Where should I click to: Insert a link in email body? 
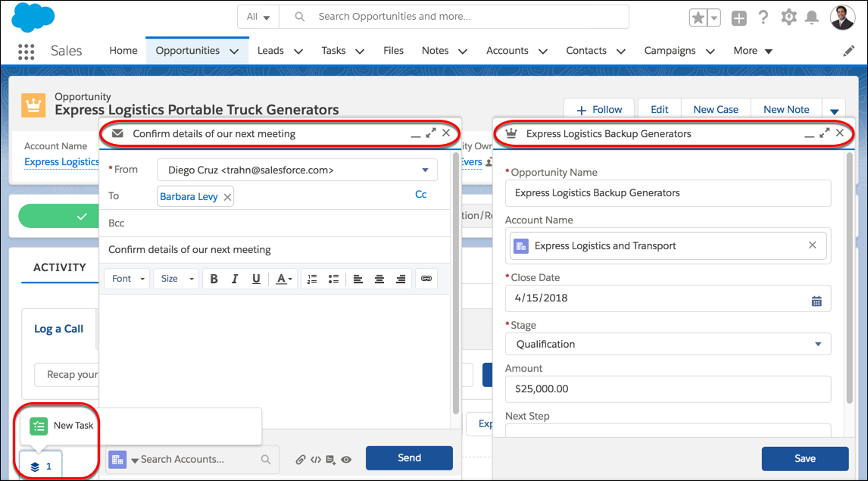(426, 279)
